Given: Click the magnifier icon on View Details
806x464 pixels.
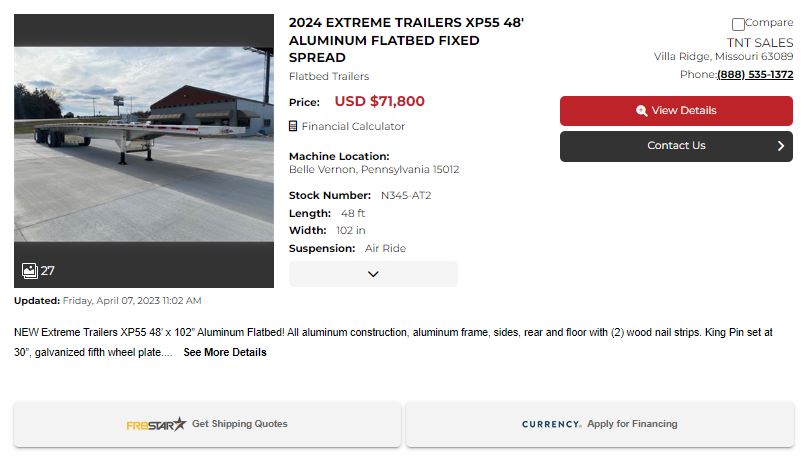Looking at the screenshot, I should (x=642, y=111).
